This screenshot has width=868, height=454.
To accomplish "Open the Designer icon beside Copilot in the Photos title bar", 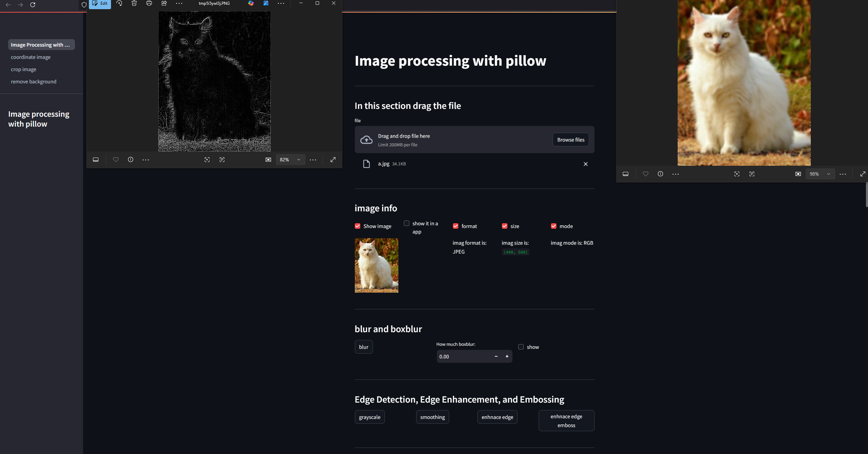I will pos(266,3).
